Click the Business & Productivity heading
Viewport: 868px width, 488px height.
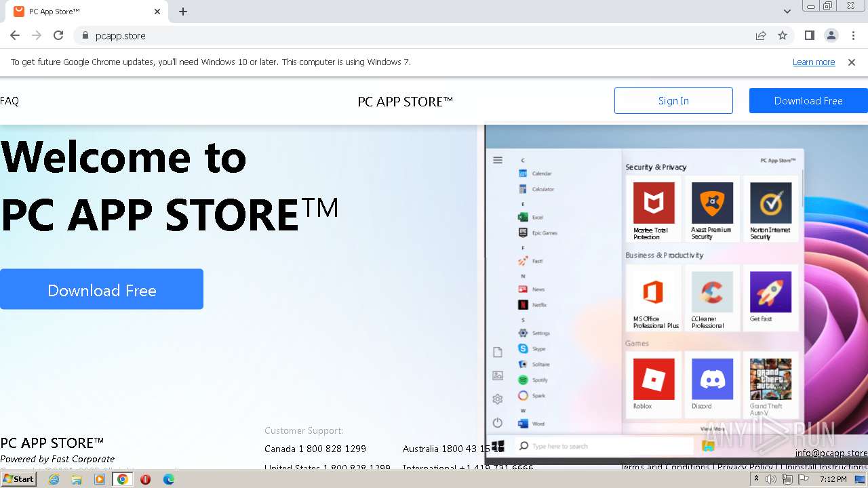pyautogui.click(x=665, y=255)
